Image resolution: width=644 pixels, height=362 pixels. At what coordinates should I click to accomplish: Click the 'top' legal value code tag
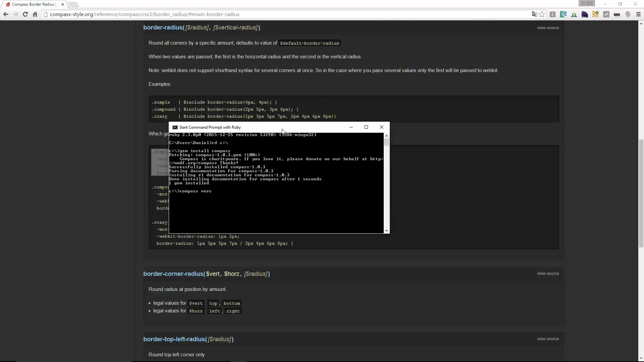pyautogui.click(x=213, y=303)
